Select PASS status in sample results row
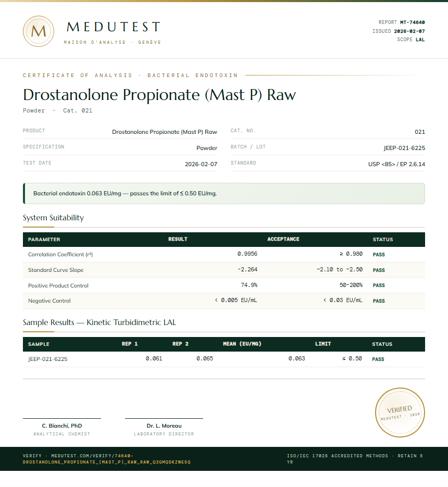Viewport: 448px width, 487px height. [x=378, y=359]
